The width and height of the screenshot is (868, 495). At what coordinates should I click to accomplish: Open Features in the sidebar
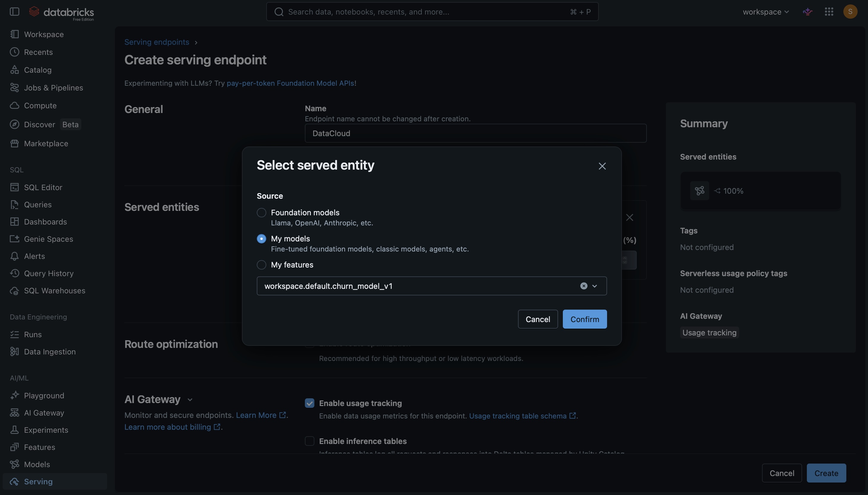(55, 447)
